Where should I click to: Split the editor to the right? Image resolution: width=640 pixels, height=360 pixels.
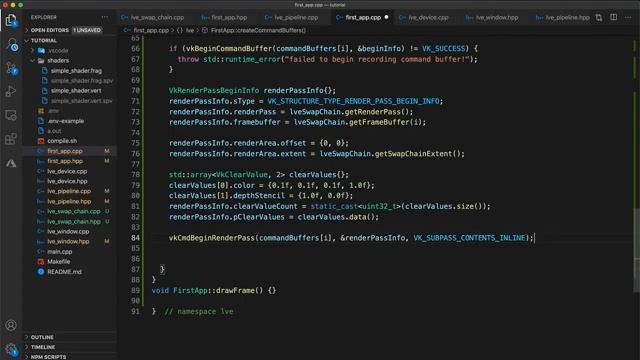pos(613,18)
